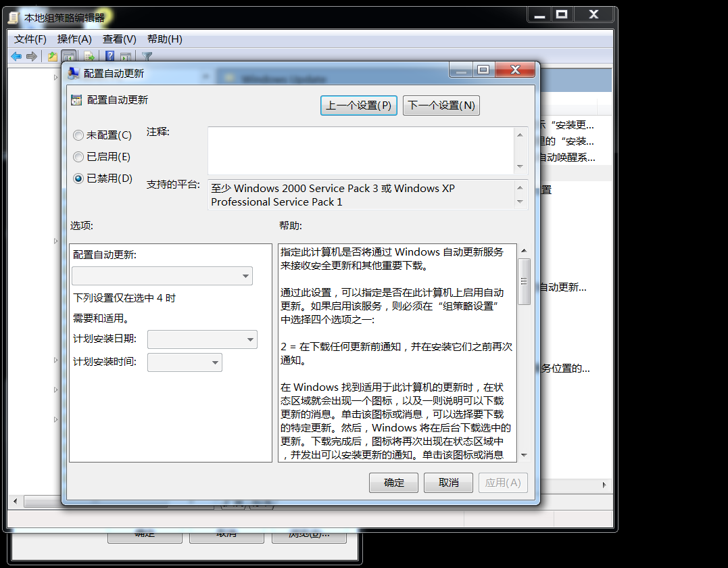
Task: Open help via the blue question mark icon
Action: pos(110,56)
